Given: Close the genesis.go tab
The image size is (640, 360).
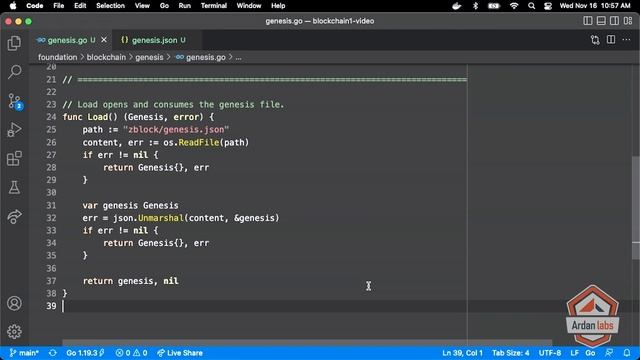Looking at the screenshot, I should tap(104, 40).
